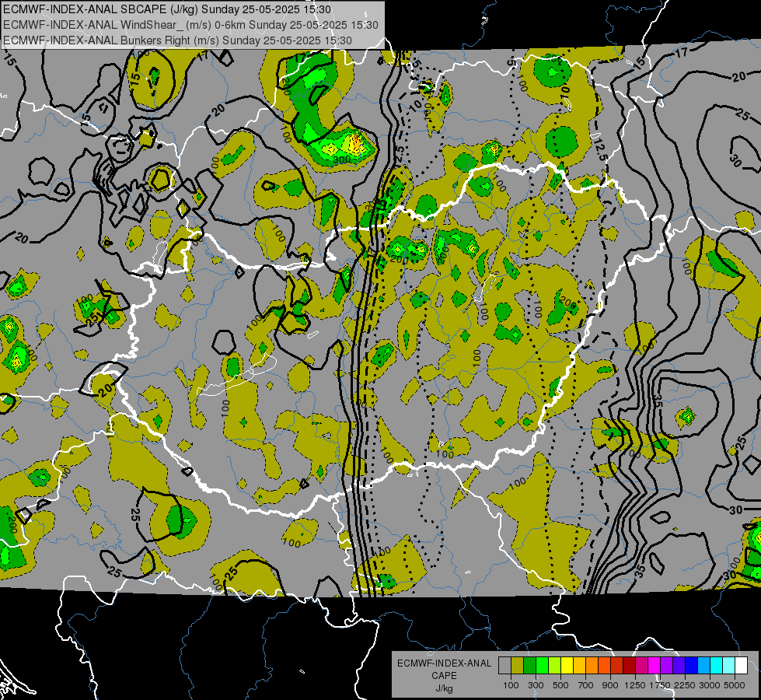Click the yellow-green legend swatch
The image size is (761, 700).
coord(555,666)
